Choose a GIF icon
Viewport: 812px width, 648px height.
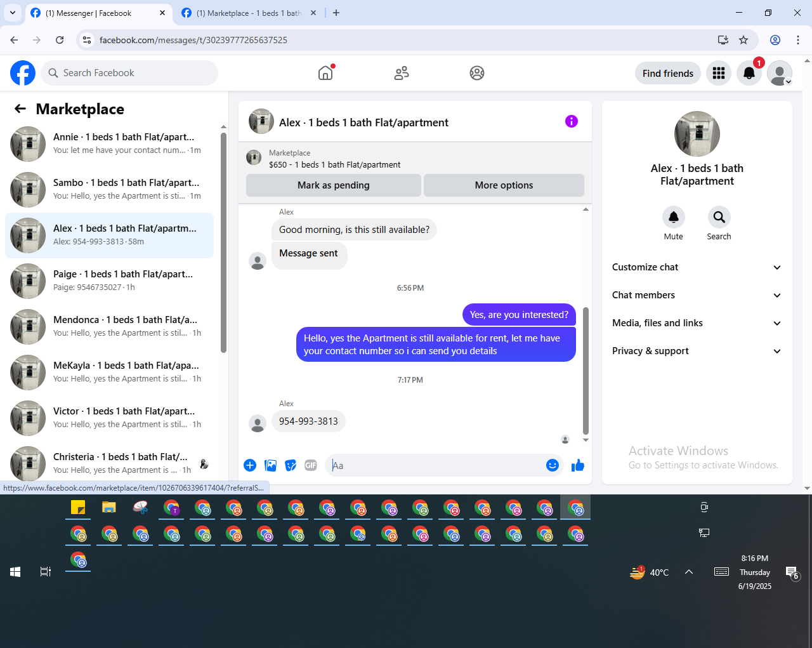click(311, 465)
